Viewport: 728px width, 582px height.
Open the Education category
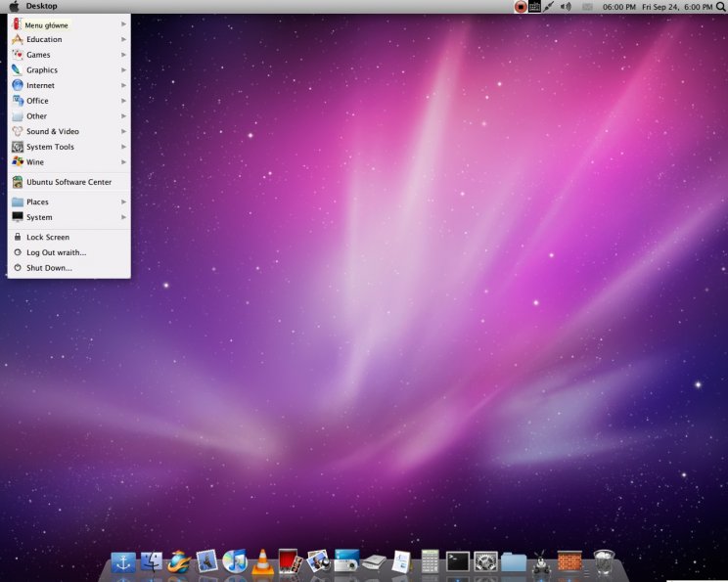tap(69, 39)
